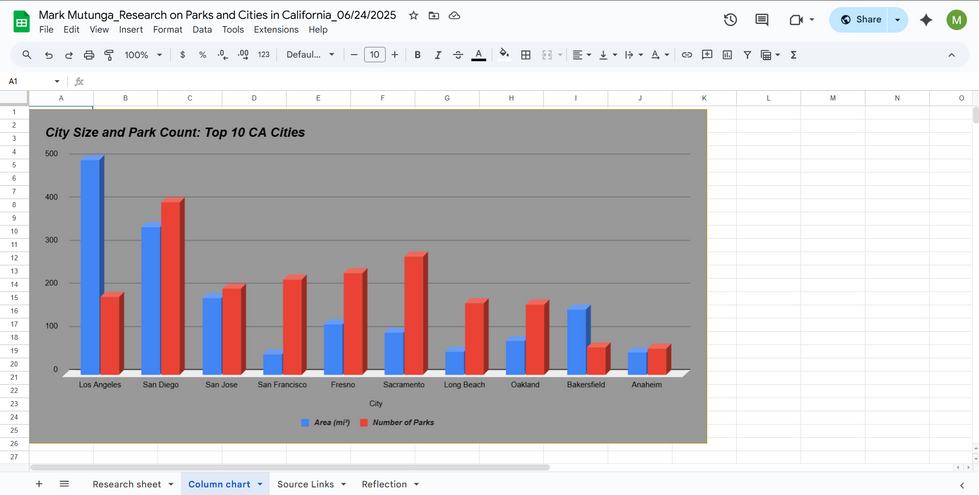Image resolution: width=979 pixels, height=495 pixels.
Task: Open more number formats 123 menu
Action: [263, 55]
